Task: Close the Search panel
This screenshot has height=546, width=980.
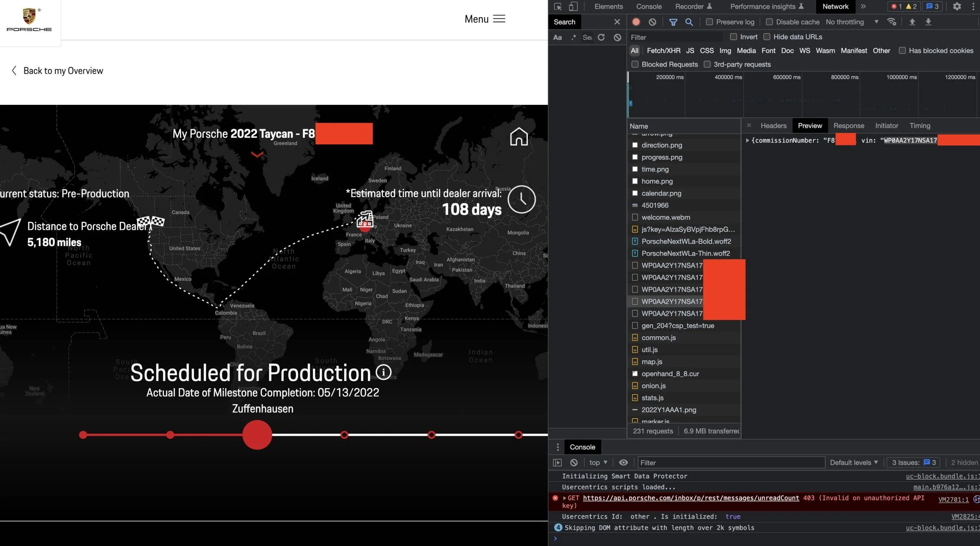Action: (617, 22)
